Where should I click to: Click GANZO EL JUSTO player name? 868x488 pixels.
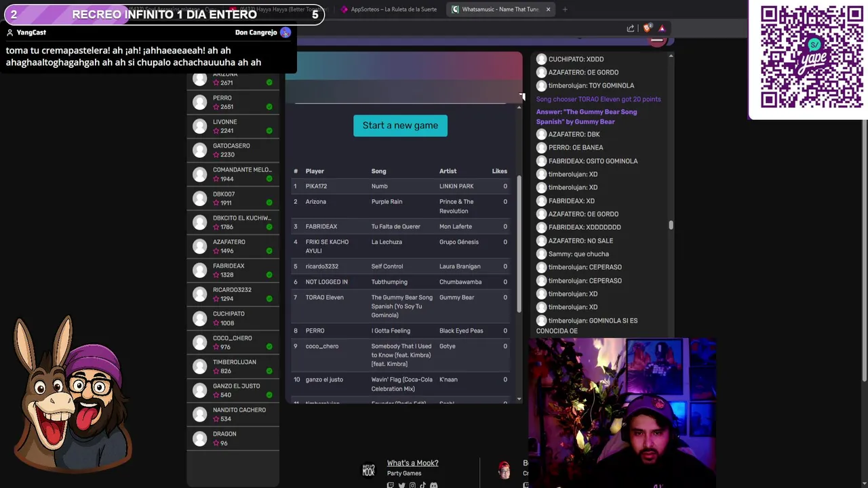pos(237,386)
